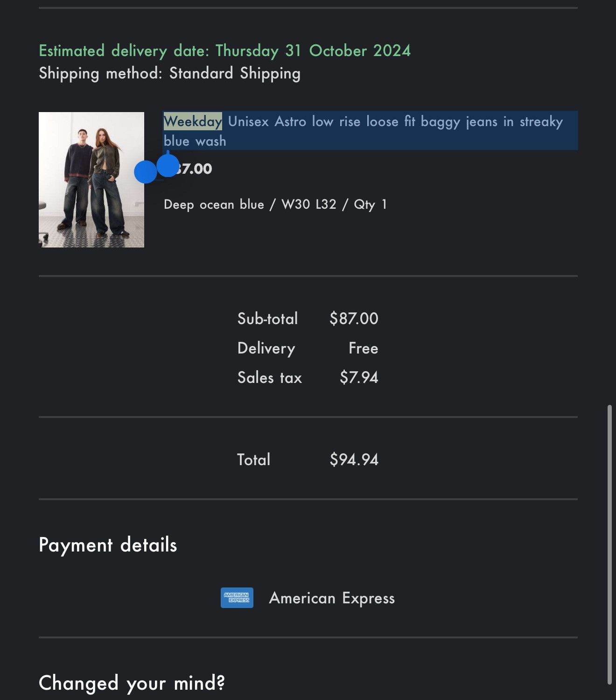616x700 pixels.
Task: Click the American Express payment label
Action: [x=332, y=598]
